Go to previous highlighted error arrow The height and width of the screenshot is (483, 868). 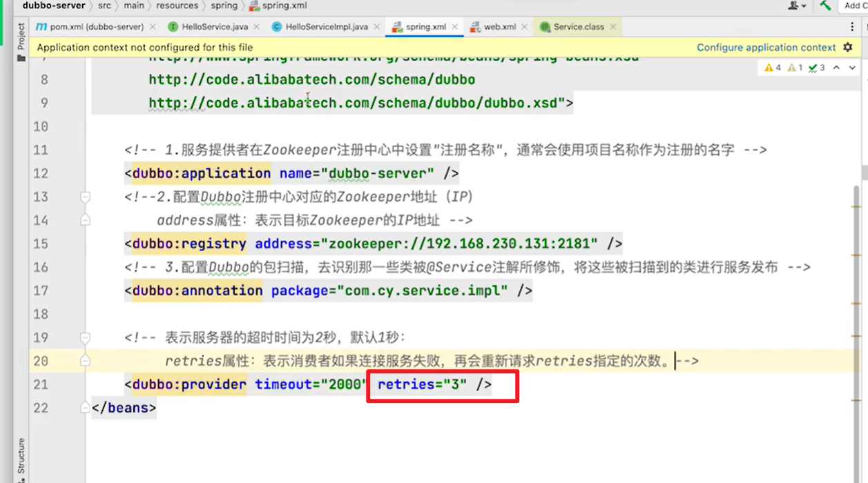click(836, 68)
